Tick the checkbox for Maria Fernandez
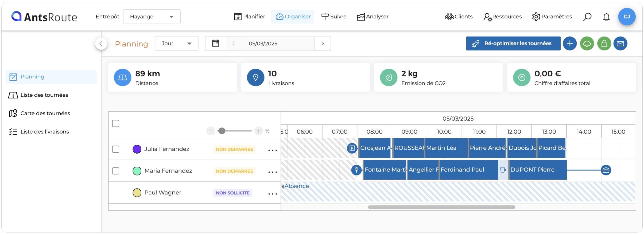Screen dimensions: 644x235 point(116,171)
